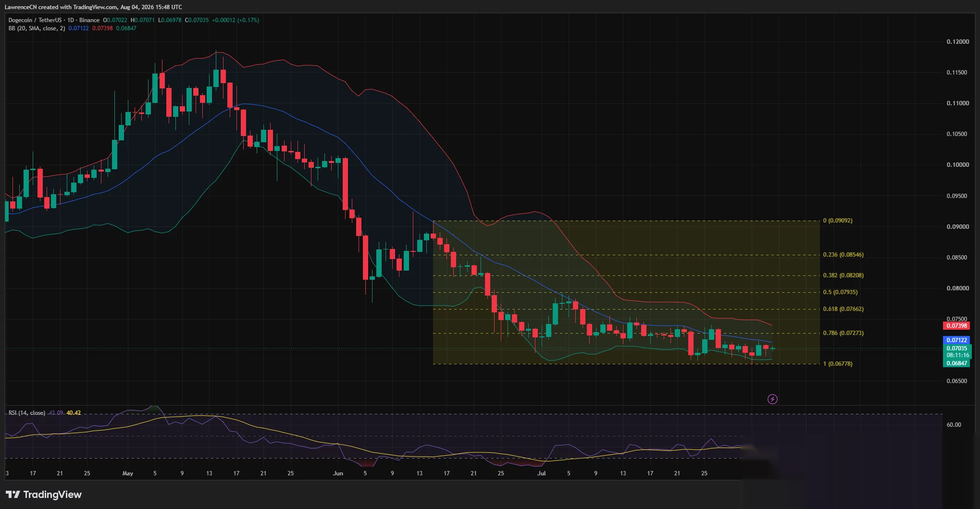The image size is (980, 509).
Task: Open the BB (20, SMA, close, 2) indicator label
Action: point(37,28)
